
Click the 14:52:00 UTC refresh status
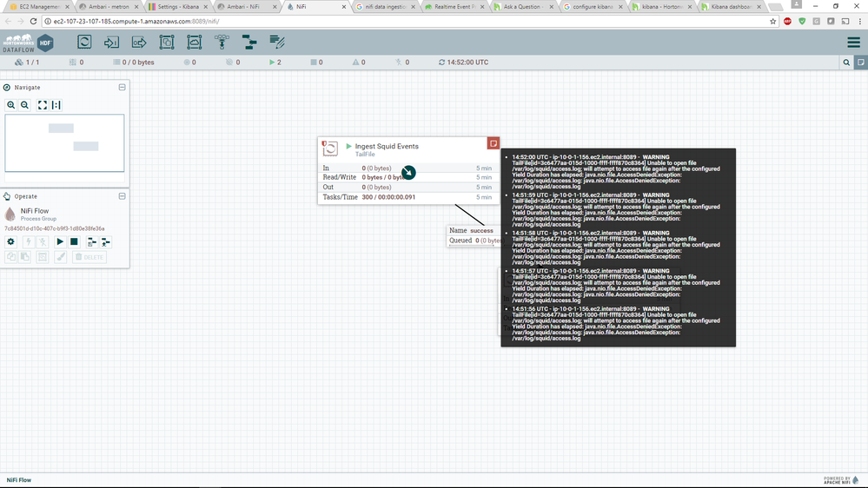(x=463, y=63)
